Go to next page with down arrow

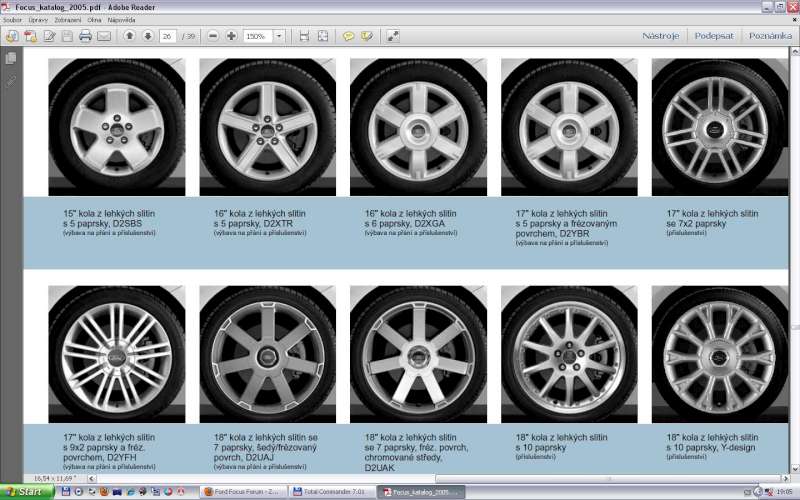pos(147,36)
